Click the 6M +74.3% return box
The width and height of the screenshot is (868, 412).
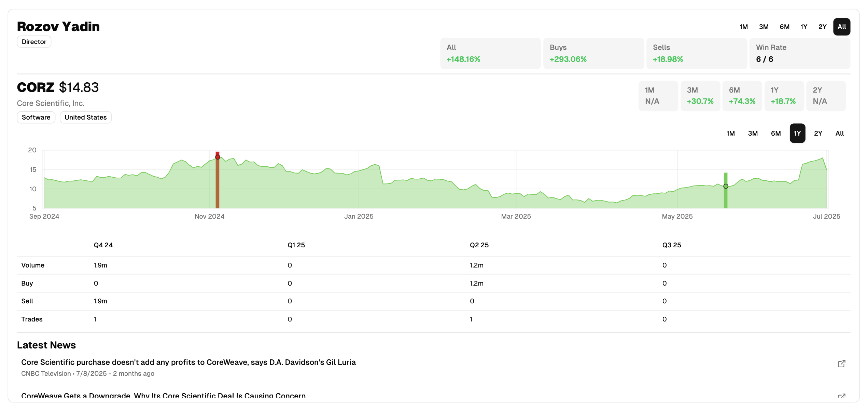(x=742, y=96)
